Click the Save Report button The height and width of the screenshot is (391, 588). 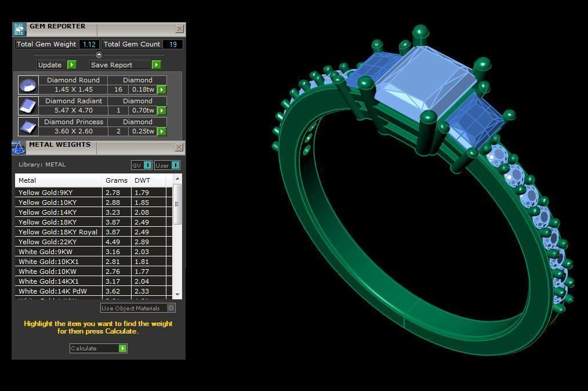point(126,65)
